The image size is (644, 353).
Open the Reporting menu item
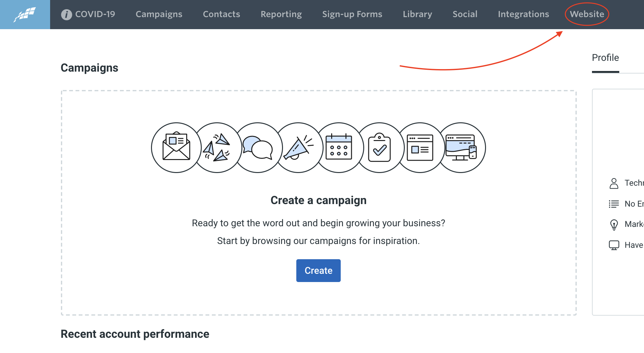coord(281,14)
